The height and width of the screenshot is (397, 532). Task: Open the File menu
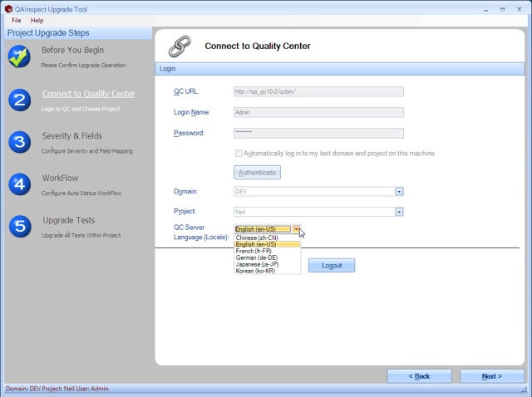(17, 20)
